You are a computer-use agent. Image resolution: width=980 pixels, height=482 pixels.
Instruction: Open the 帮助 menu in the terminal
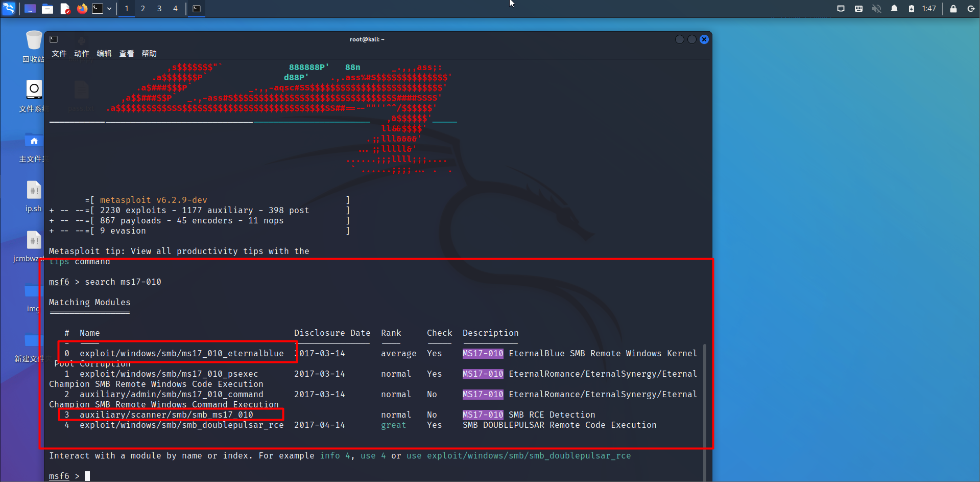(x=149, y=54)
